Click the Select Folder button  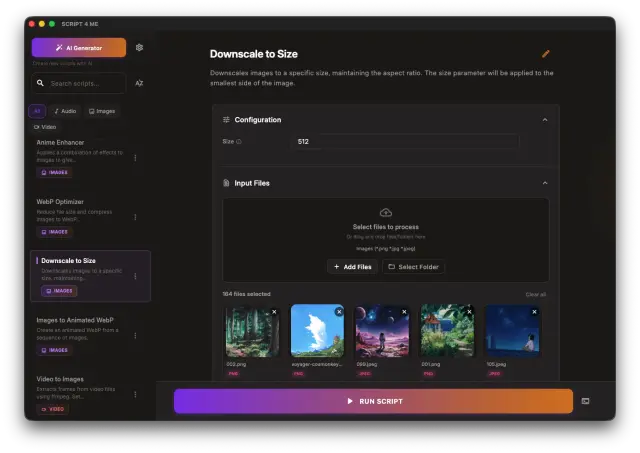click(x=413, y=267)
